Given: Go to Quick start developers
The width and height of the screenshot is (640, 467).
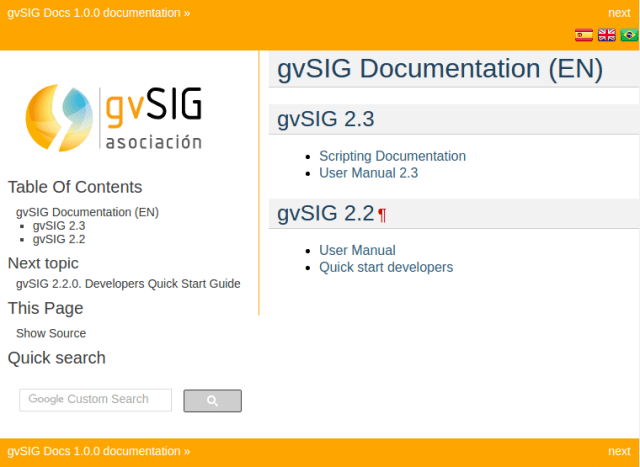Looking at the screenshot, I should [x=386, y=267].
